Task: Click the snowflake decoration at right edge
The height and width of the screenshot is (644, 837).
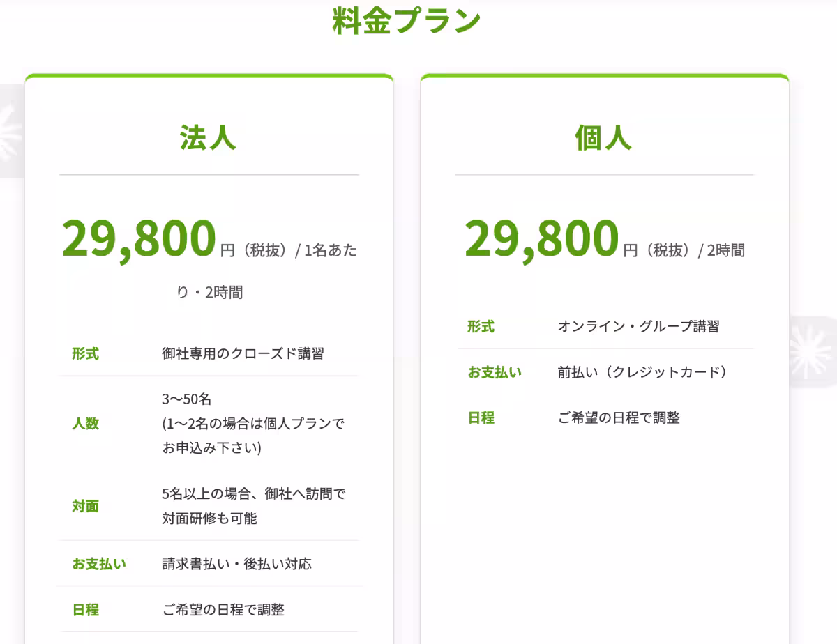Action: pyautogui.click(x=815, y=350)
